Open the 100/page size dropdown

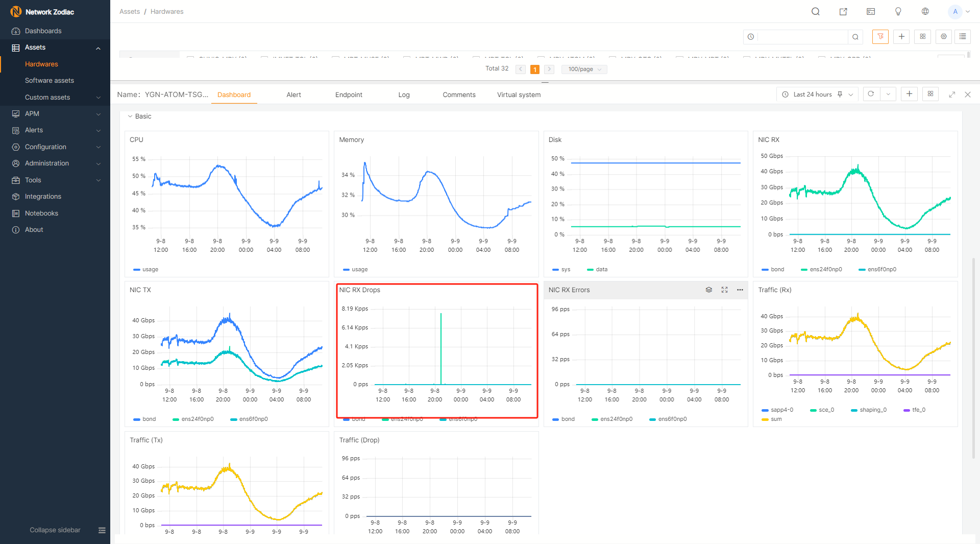[x=584, y=69]
